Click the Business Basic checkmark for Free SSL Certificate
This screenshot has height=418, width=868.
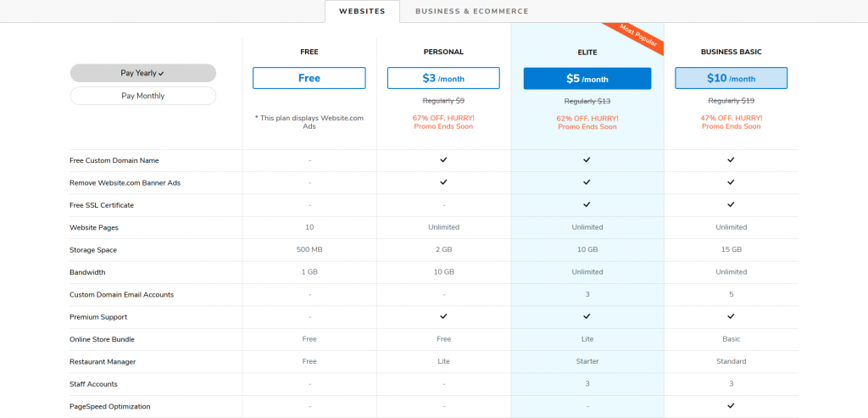click(732, 205)
